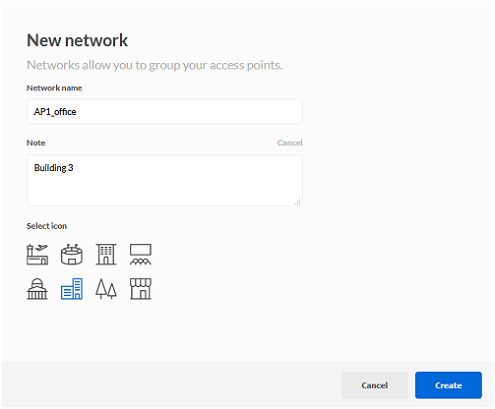Choose the stadium icon
Screen dimensions: 495x409
tap(72, 255)
